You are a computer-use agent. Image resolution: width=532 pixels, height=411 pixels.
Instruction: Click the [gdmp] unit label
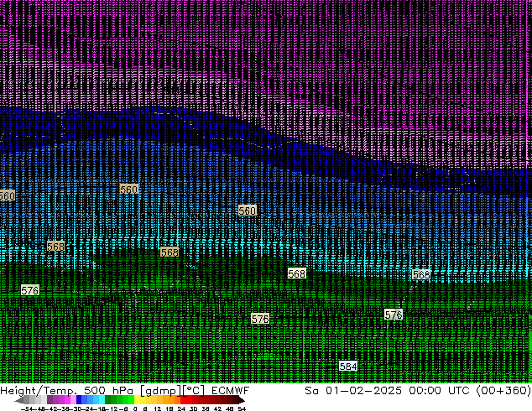[161, 391]
